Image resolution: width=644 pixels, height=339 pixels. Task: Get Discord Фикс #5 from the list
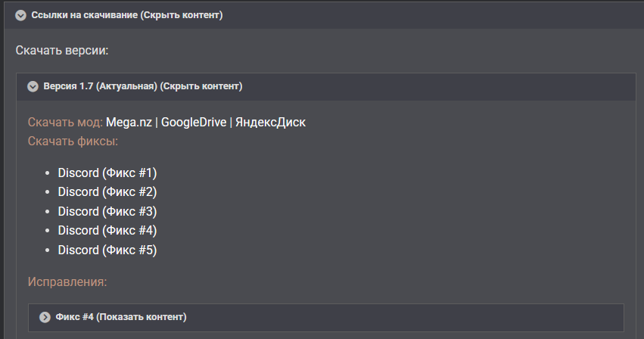click(107, 250)
